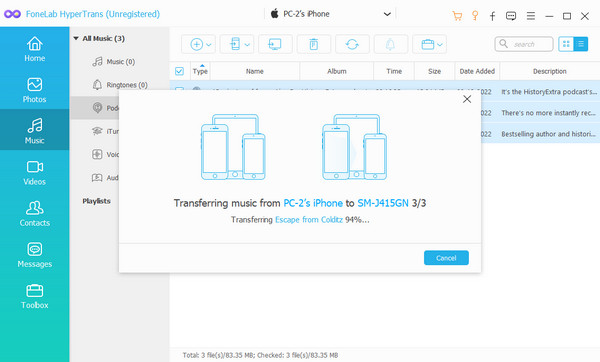The width and height of the screenshot is (600, 362).
Task: Sort by Description column
Action: tap(550, 71)
